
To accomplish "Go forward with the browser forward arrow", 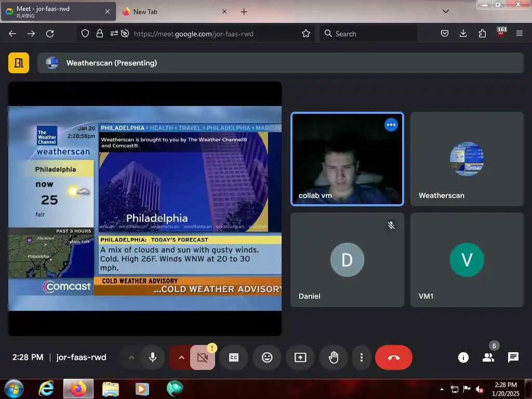I will point(31,34).
